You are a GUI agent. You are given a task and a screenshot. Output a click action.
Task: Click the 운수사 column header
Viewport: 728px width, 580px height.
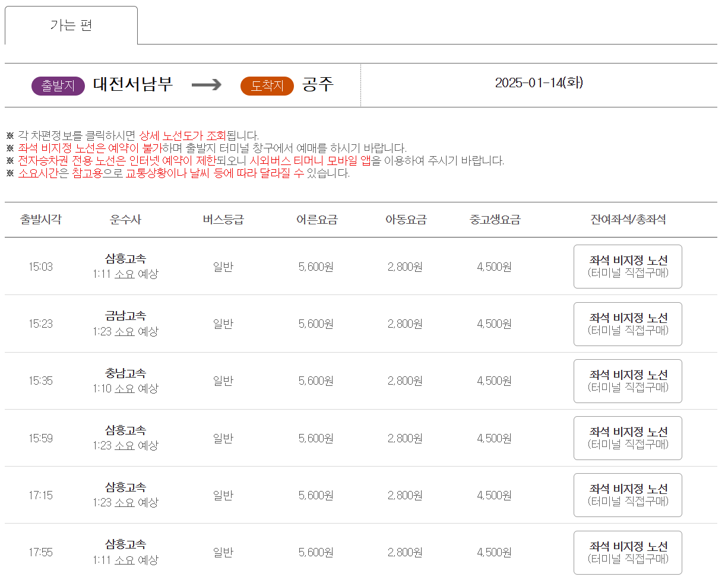point(125,220)
